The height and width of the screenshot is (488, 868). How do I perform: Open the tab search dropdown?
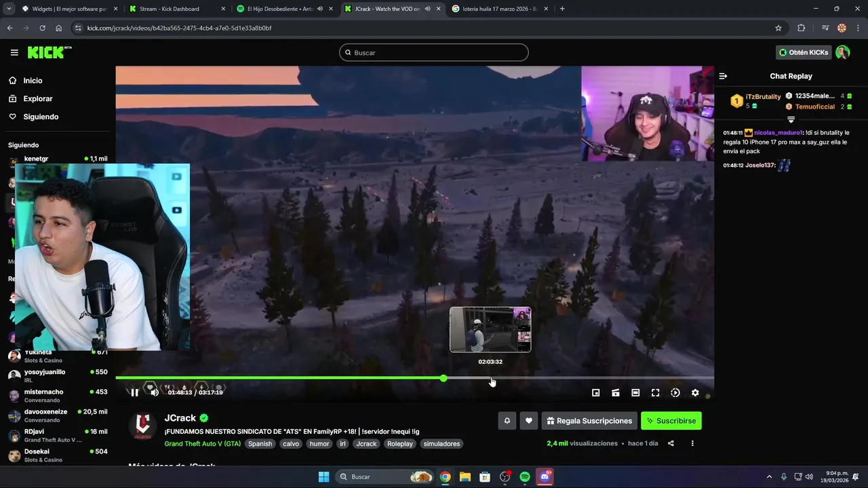click(x=9, y=9)
